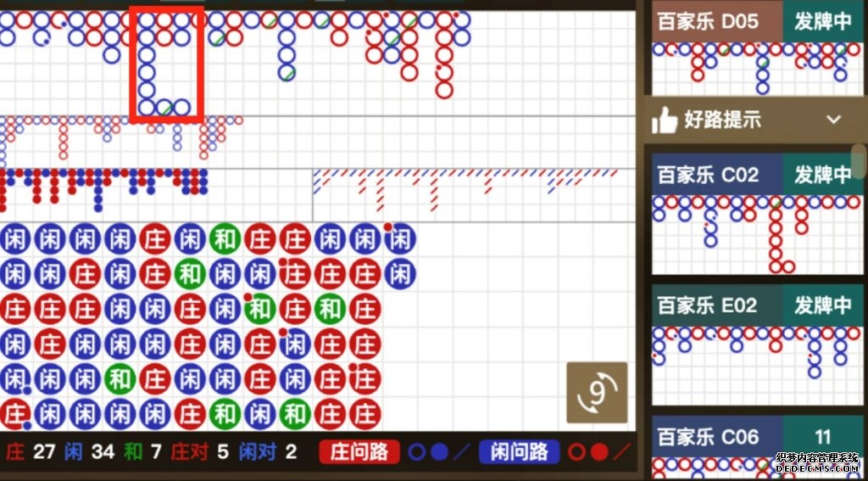Open table 百家乐 D05
Screen dimensions: 868x481
[x=717, y=21]
